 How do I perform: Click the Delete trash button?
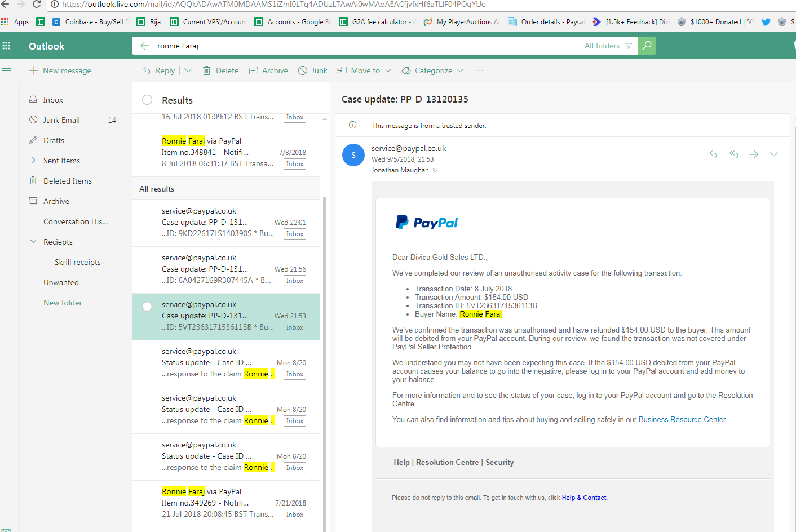coord(220,70)
